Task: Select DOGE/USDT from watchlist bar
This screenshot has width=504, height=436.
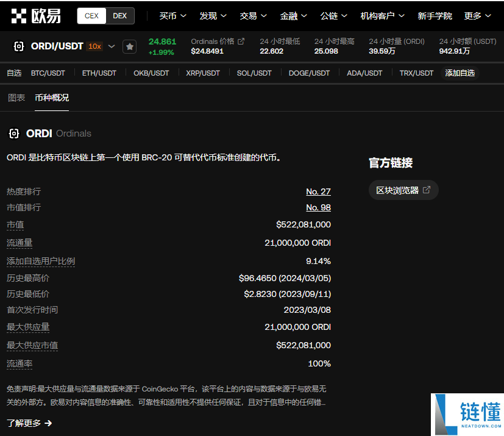Action: pos(309,73)
